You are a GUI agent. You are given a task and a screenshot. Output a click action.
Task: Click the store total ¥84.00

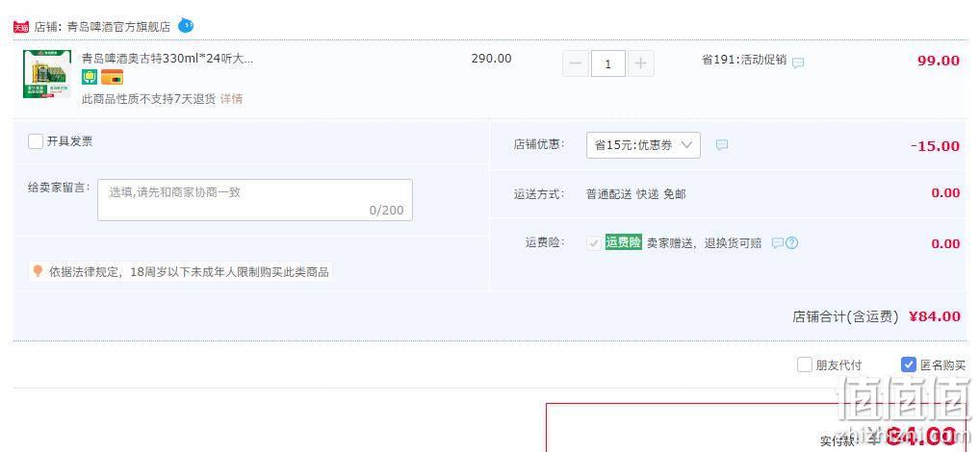click(935, 316)
